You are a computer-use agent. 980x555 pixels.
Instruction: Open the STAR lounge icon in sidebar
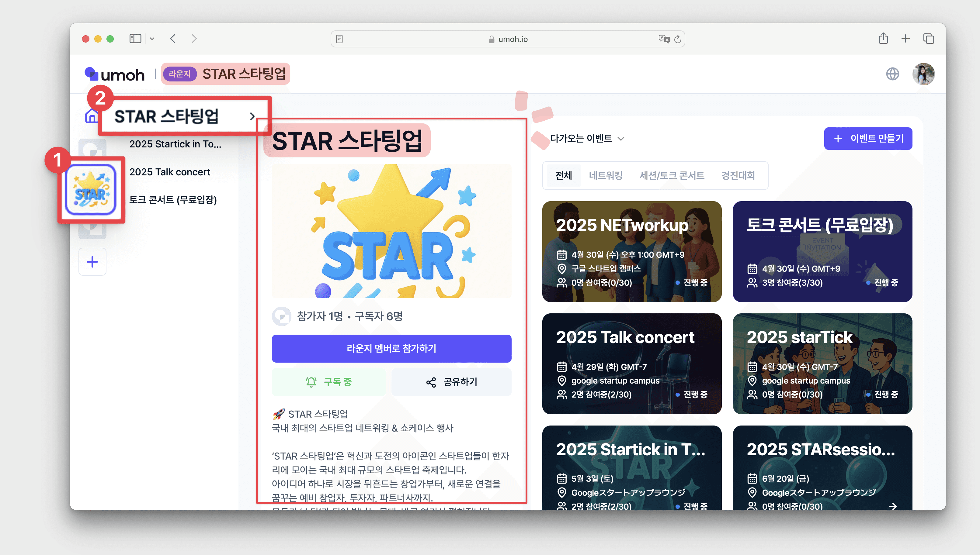[91, 189]
